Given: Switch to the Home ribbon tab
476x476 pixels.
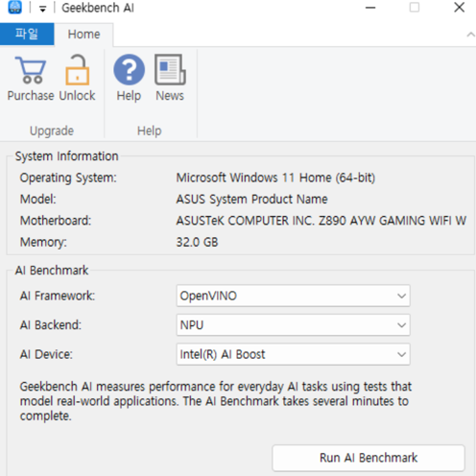Looking at the screenshot, I should tap(83, 35).
